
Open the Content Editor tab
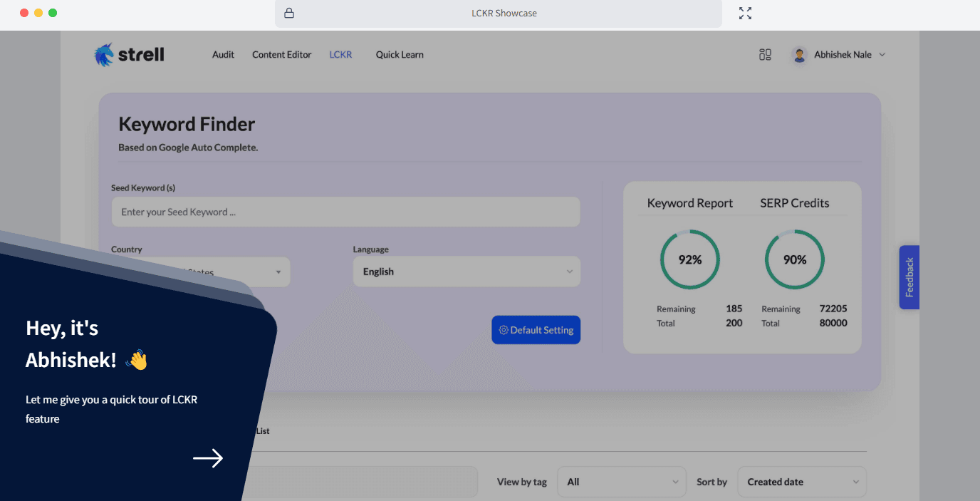[x=281, y=54]
